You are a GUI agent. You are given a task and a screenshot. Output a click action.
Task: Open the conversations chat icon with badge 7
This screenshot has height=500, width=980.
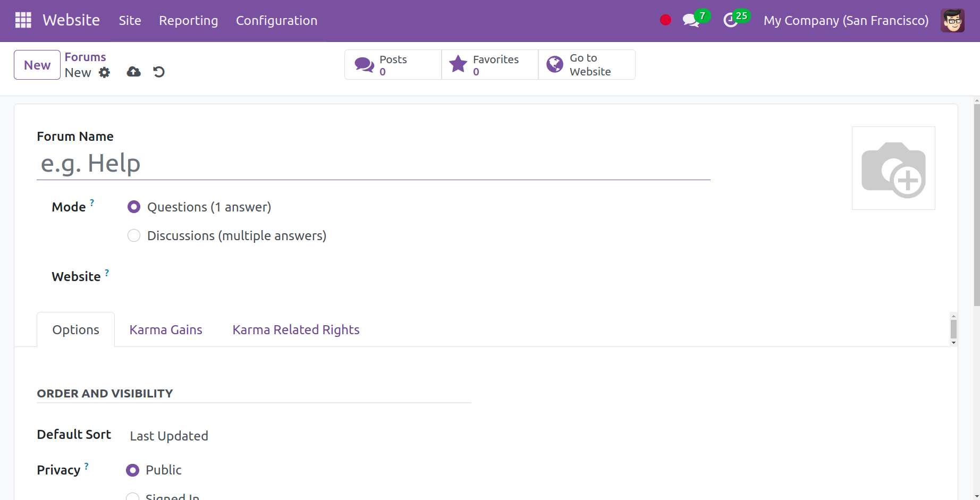pos(691,21)
